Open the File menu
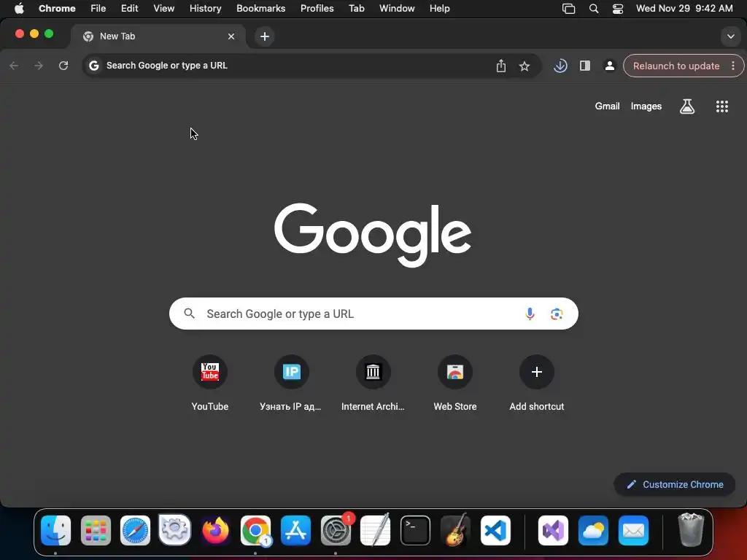 pos(98,9)
